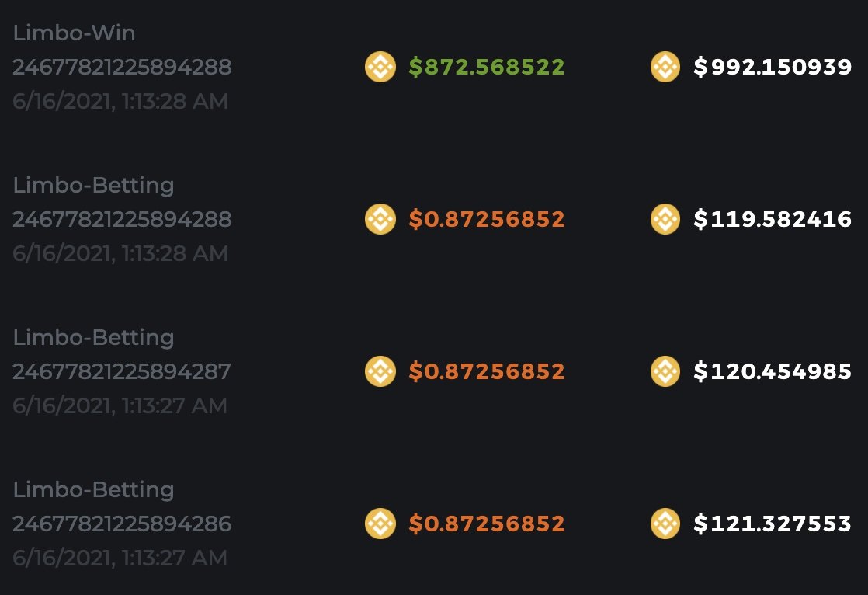Image resolution: width=868 pixels, height=595 pixels.
Task: Select the BNB icon beside $121.327553
Action: pyautogui.click(x=665, y=524)
